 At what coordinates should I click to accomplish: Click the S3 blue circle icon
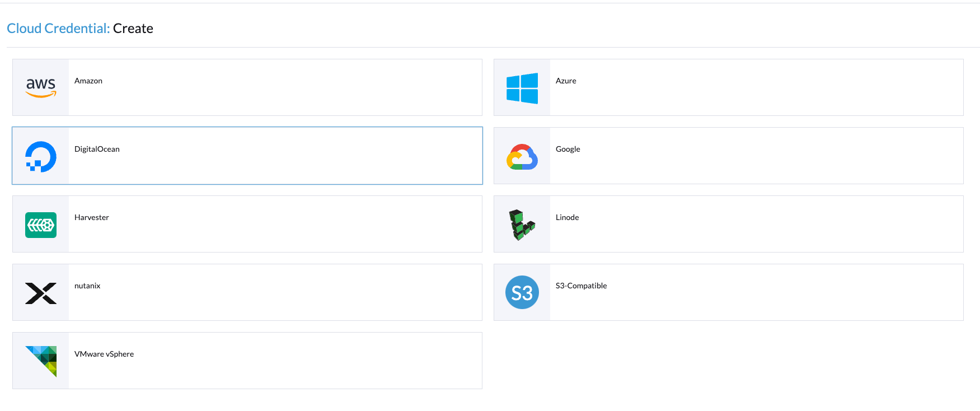[x=522, y=292]
